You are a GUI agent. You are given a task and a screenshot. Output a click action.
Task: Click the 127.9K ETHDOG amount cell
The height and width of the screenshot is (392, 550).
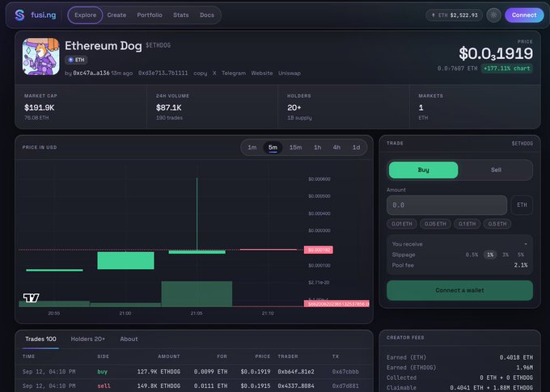point(159,372)
